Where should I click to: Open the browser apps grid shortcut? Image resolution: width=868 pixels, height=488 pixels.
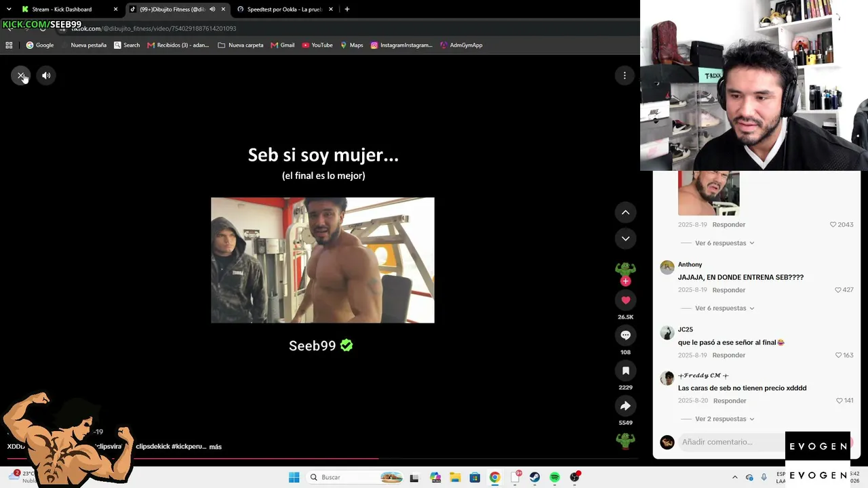click(x=9, y=45)
